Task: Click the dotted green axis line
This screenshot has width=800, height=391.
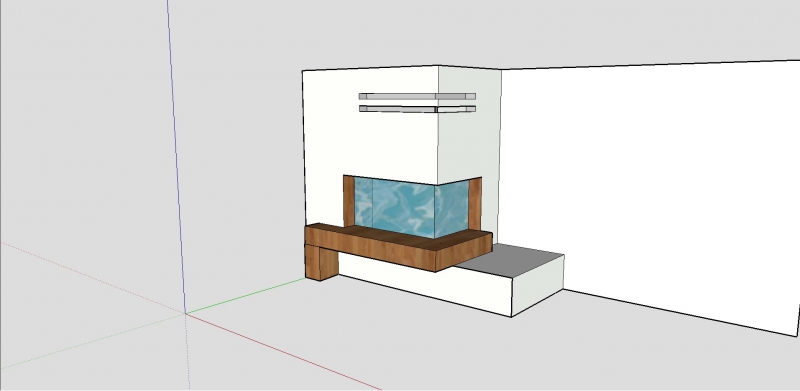Action: [92, 340]
